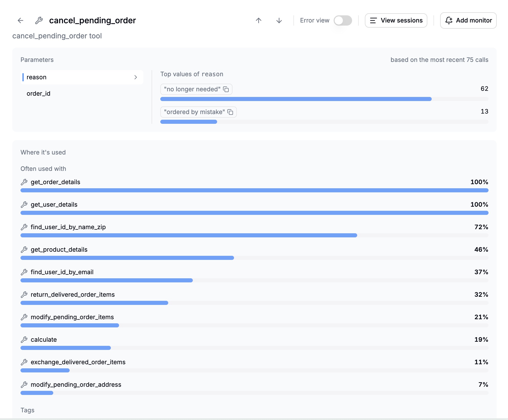Click the 13 count for "ordered by mistake"

pyautogui.click(x=484, y=112)
